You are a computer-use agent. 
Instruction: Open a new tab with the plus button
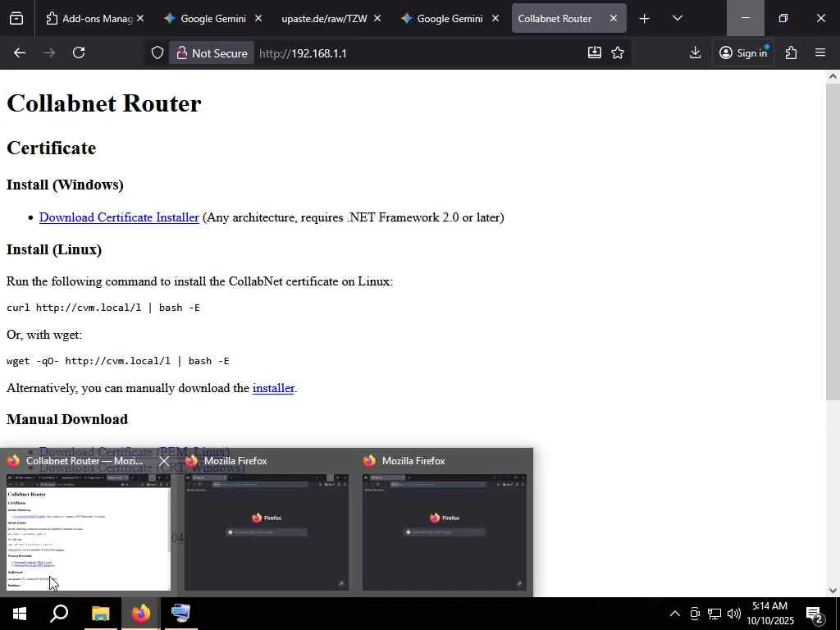(x=644, y=19)
